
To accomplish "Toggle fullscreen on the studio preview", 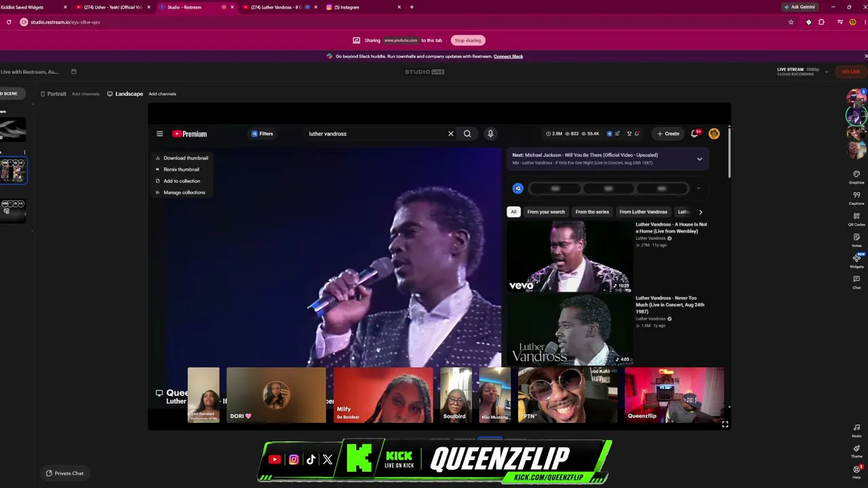I will 725,424.
